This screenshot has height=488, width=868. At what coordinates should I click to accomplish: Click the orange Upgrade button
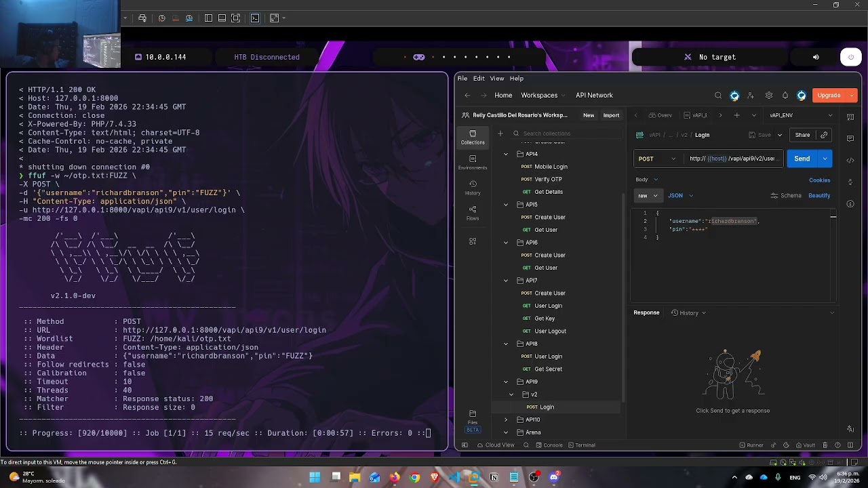829,96
